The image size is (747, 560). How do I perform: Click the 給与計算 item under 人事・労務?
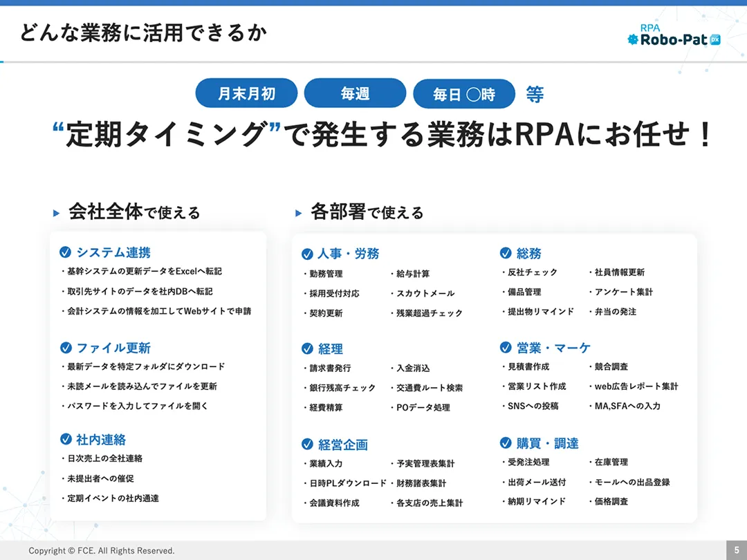point(413,274)
